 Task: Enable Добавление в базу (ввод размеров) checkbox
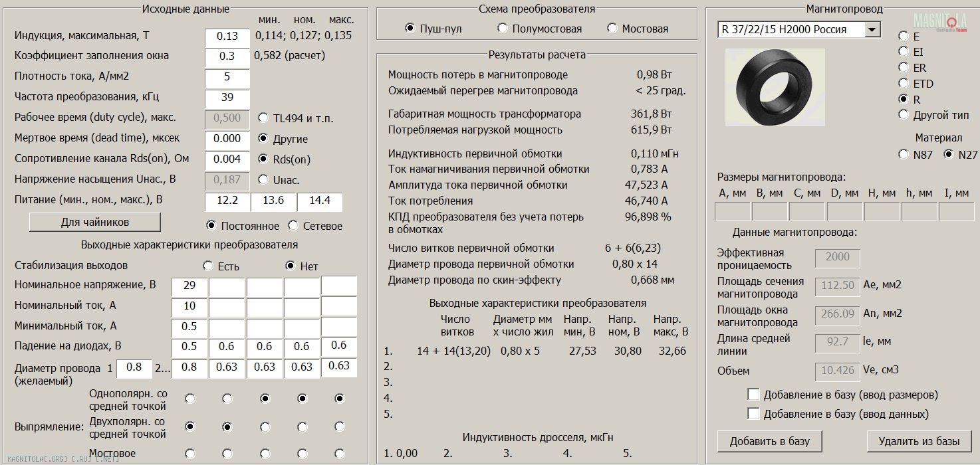[x=753, y=395]
